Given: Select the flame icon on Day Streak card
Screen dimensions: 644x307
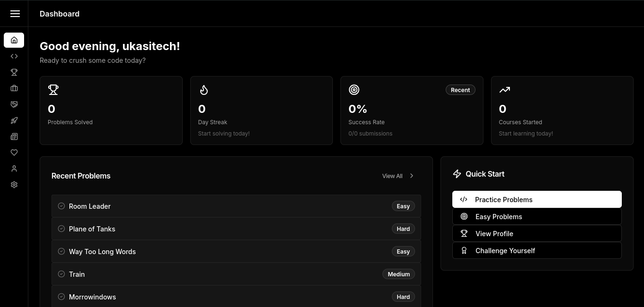Looking at the screenshot, I should coord(203,90).
